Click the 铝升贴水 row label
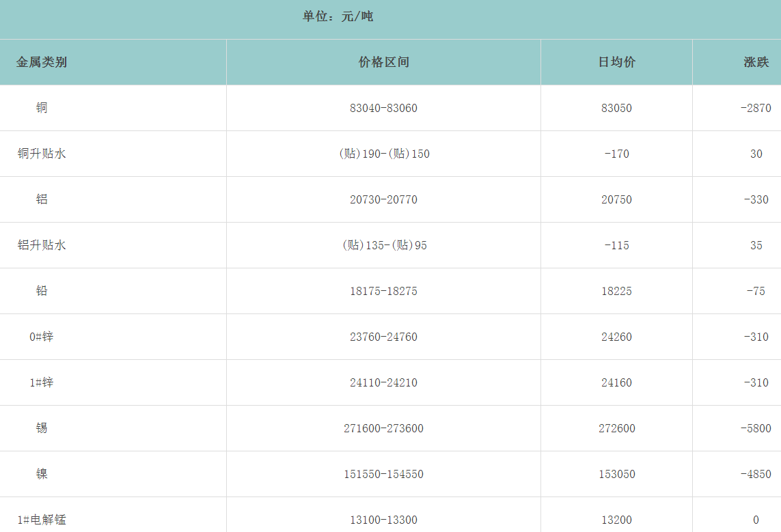This screenshot has height=532, width=781. (42, 245)
